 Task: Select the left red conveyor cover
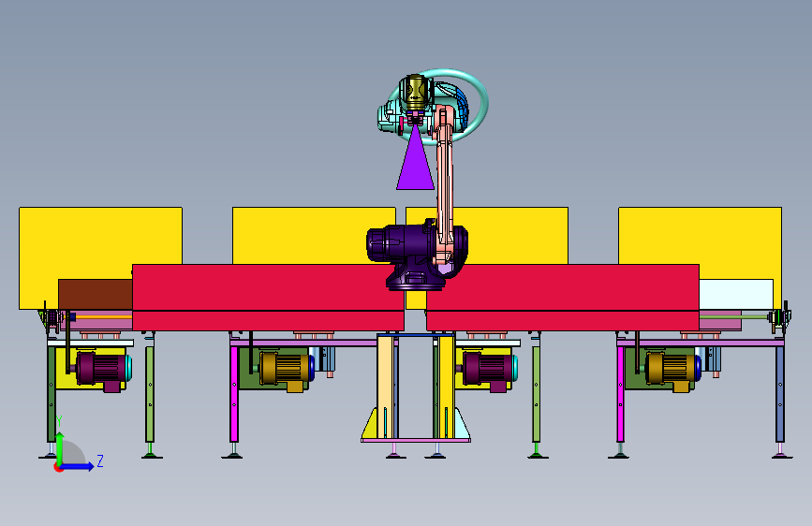pyautogui.click(x=268, y=298)
